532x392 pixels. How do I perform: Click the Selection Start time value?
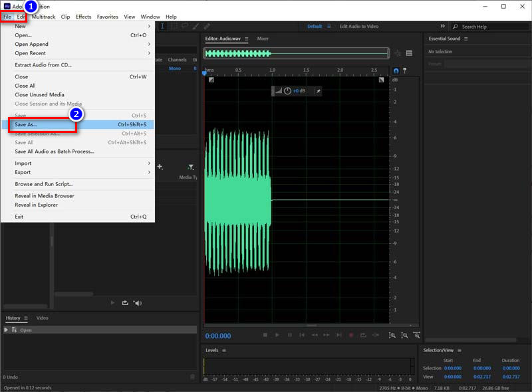click(453, 368)
